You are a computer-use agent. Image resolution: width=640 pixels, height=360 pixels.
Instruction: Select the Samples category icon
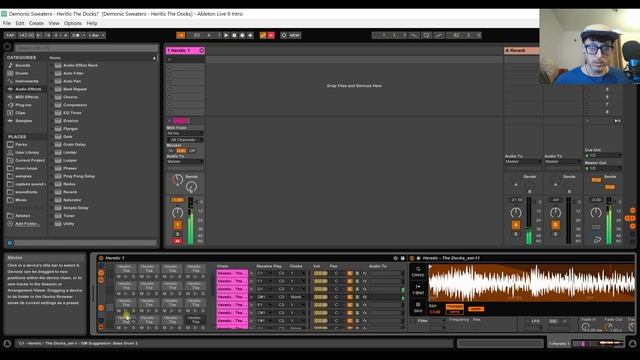11,121
